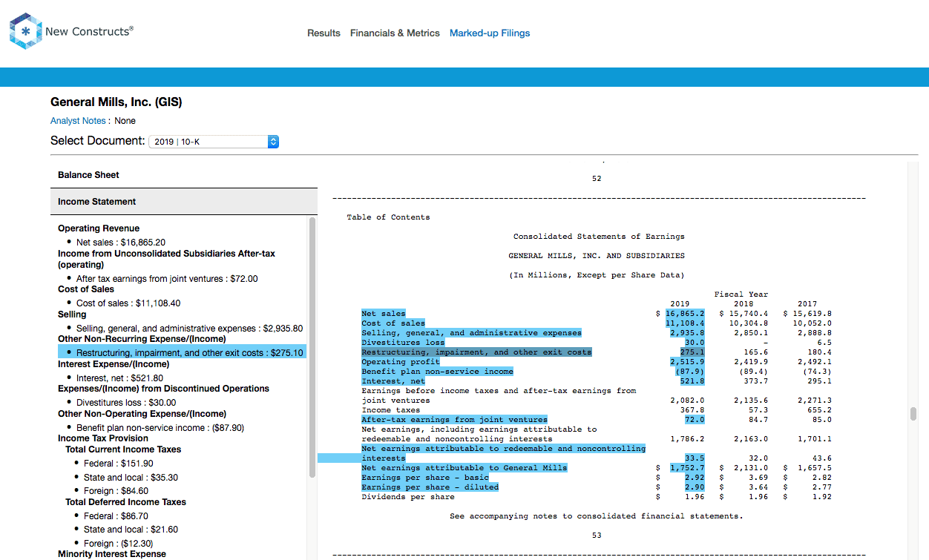The height and width of the screenshot is (560, 929).
Task: Select After tax earnings from joint ventures item
Action: 167,279
